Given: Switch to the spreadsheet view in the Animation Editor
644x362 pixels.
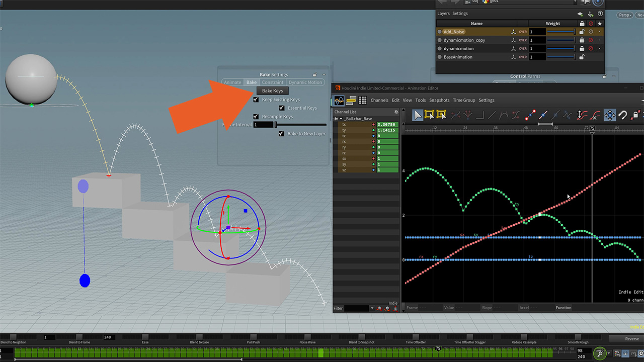Looking at the screenshot, I should (363, 100).
